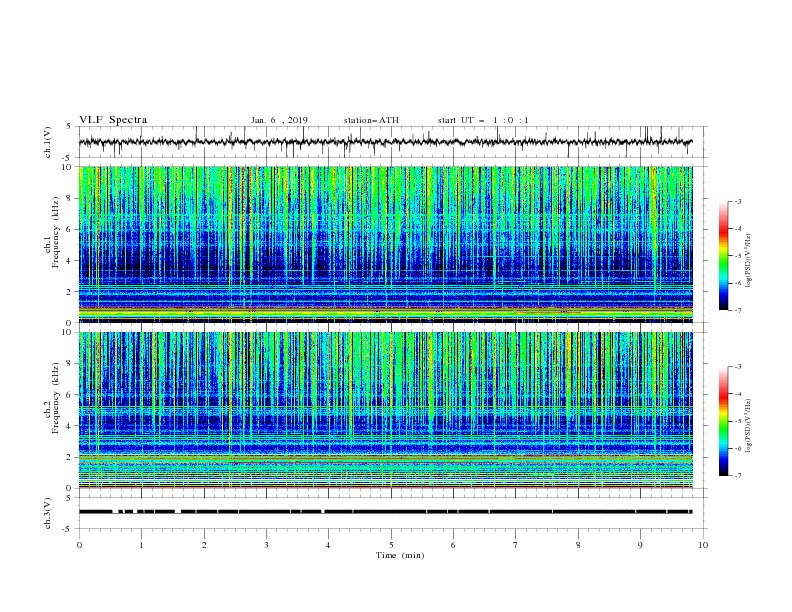
Task: Click the lower colorbar "log(PSD)(V²/Hz)" label
Action: [748, 426]
